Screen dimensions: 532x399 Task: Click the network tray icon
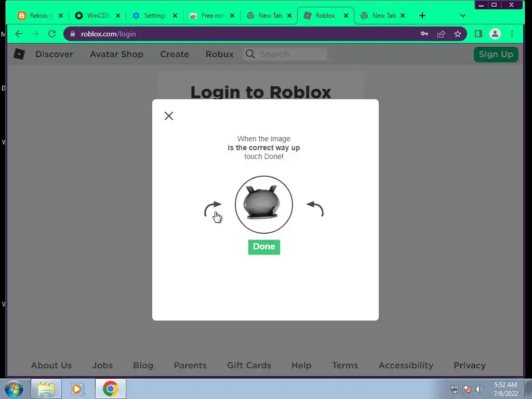click(454, 389)
